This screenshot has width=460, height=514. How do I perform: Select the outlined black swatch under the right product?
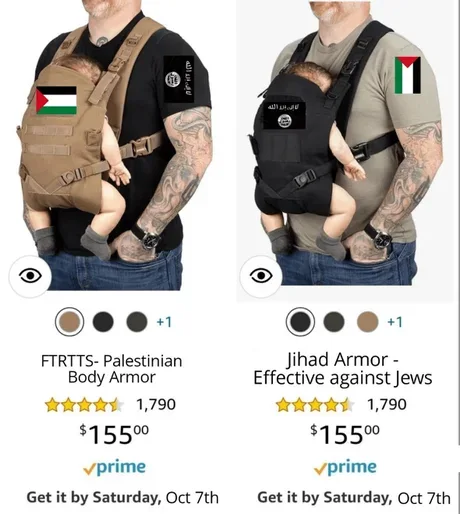click(300, 322)
